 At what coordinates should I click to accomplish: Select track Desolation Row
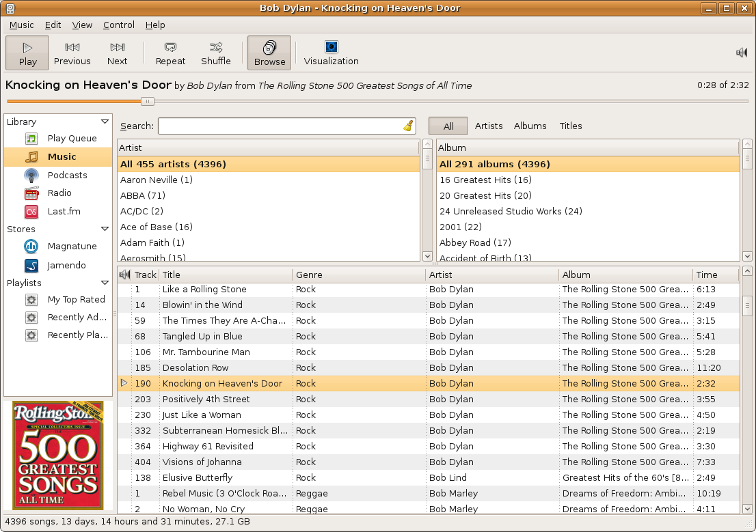[x=428, y=367]
